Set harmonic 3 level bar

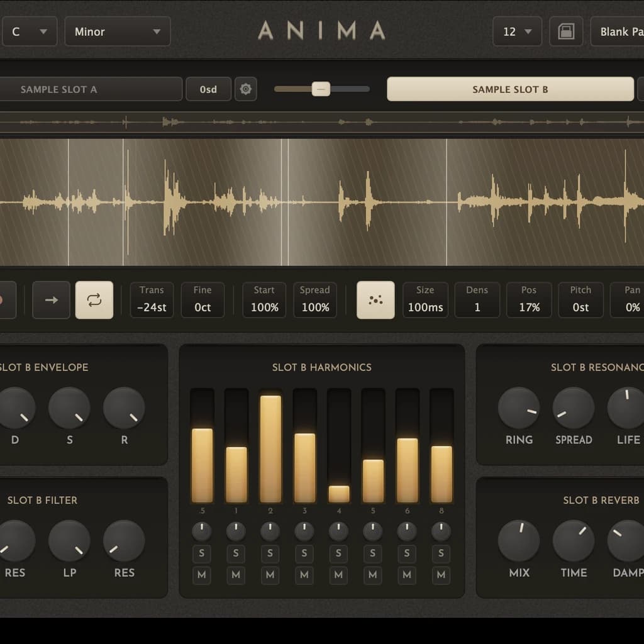305,446
